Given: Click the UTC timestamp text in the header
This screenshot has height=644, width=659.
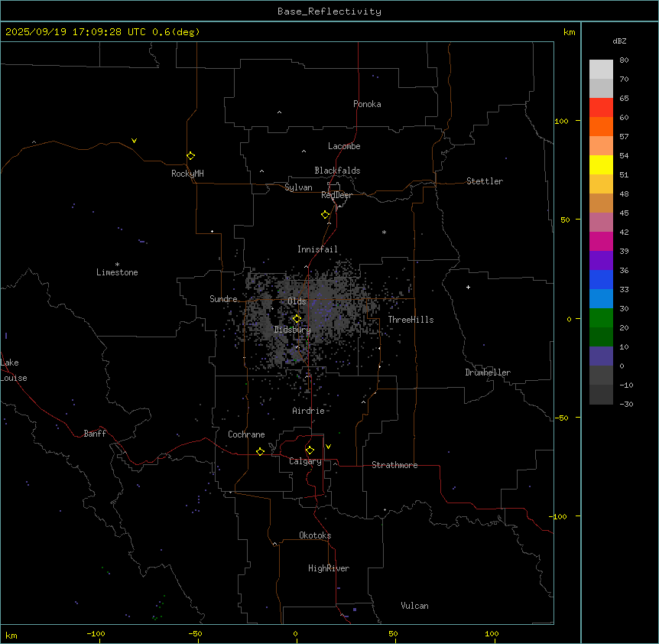Looking at the screenshot, I should pos(102,32).
